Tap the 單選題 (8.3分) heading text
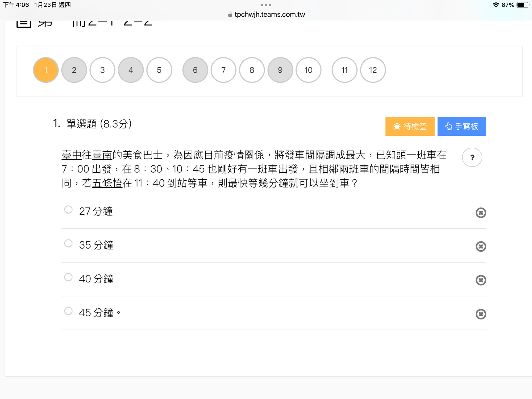The width and height of the screenshot is (532, 399). (x=99, y=124)
